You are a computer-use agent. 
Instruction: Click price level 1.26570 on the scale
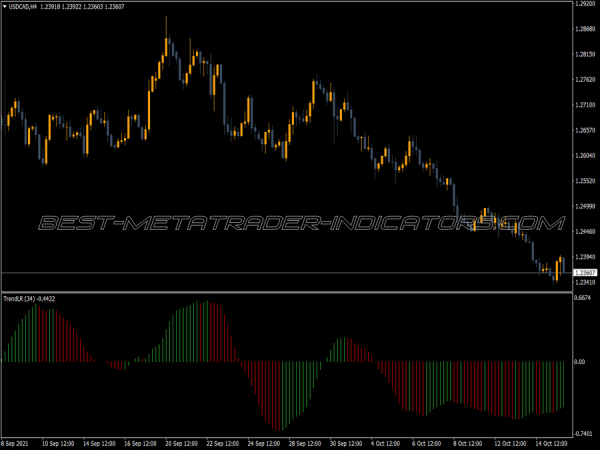(x=585, y=130)
